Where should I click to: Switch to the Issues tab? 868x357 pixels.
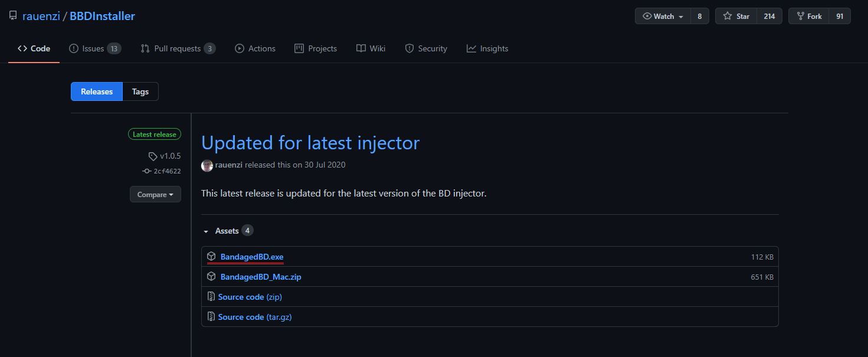[95, 48]
